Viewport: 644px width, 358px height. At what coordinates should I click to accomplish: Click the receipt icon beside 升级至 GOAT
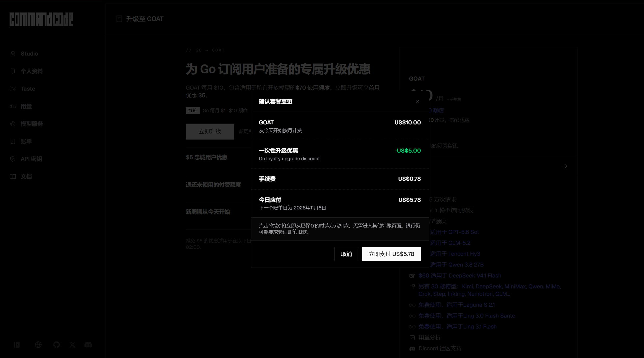pyautogui.click(x=119, y=19)
